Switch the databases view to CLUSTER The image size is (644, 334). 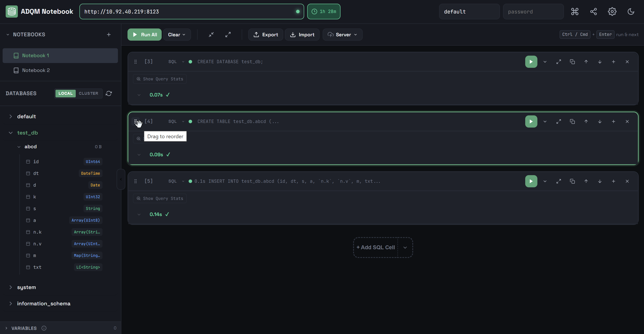point(89,93)
